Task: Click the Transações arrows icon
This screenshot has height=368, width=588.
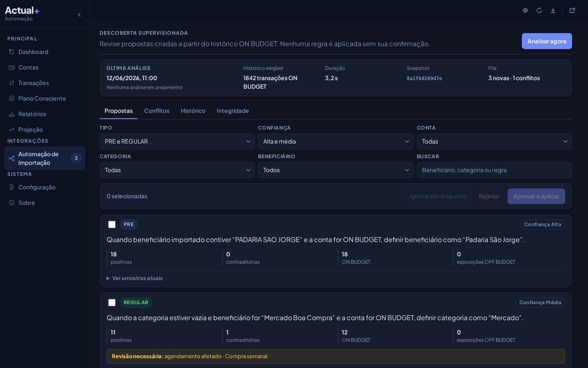Action: (x=12, y=83)
